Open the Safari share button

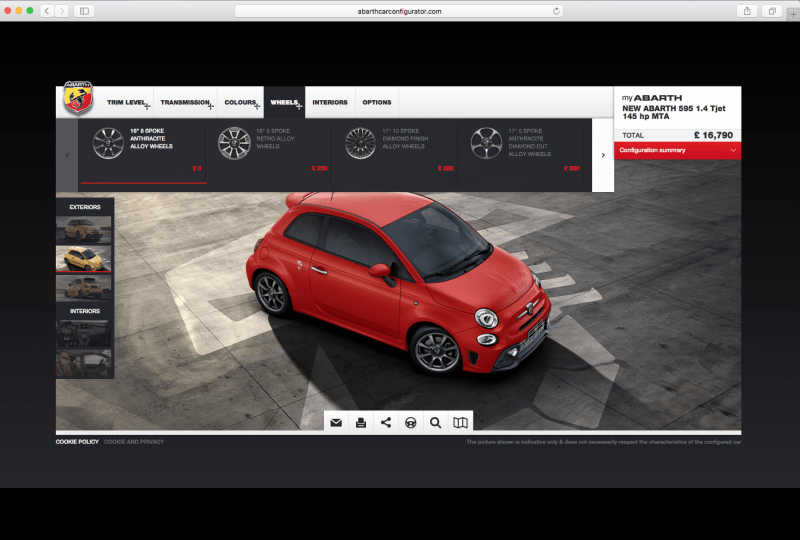[747, 11]
